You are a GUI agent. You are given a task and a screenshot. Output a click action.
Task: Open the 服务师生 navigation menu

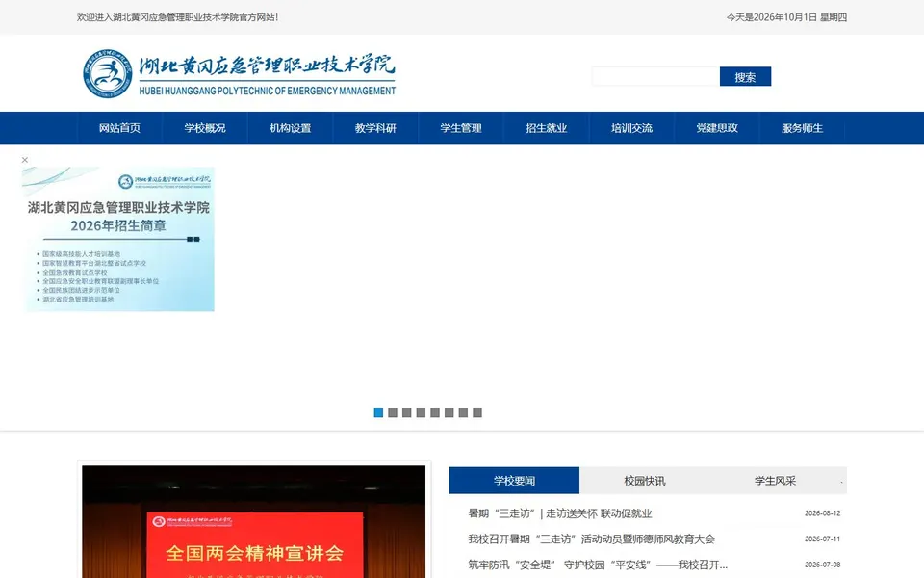[x=802, y=128]
